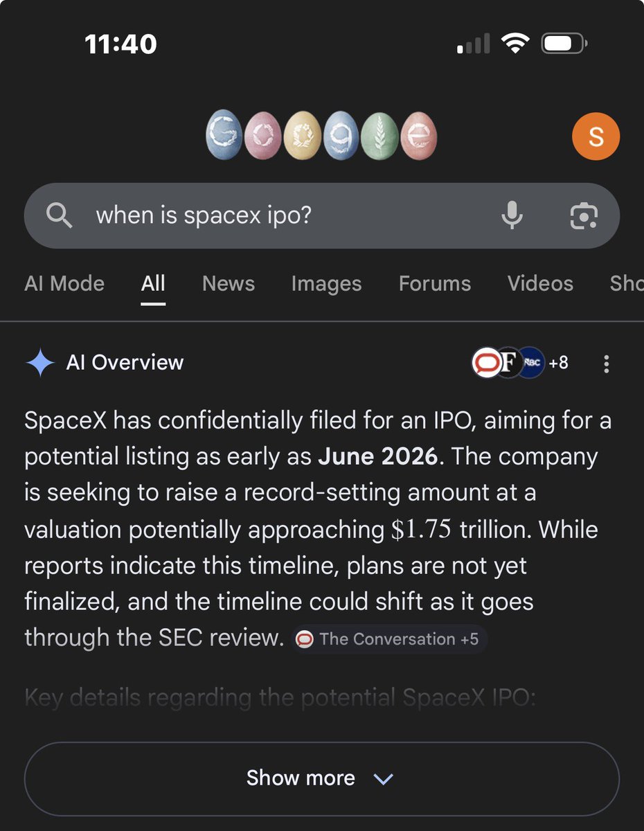Switch to the AI Mode tab
Image resolution: width=644 pixels, height=831 pixels.
pos(64,283)
